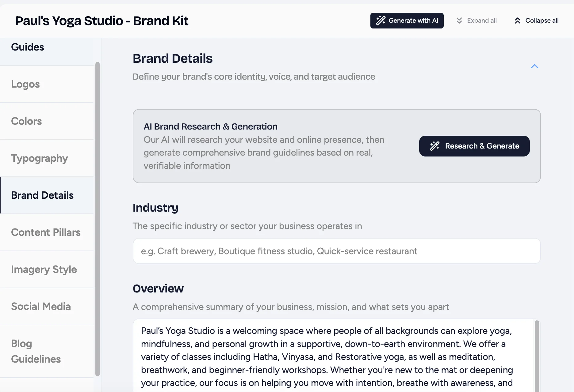Click the Generate with AI button
The width and height of the screenshot is (574, 392).
[407, 21]
